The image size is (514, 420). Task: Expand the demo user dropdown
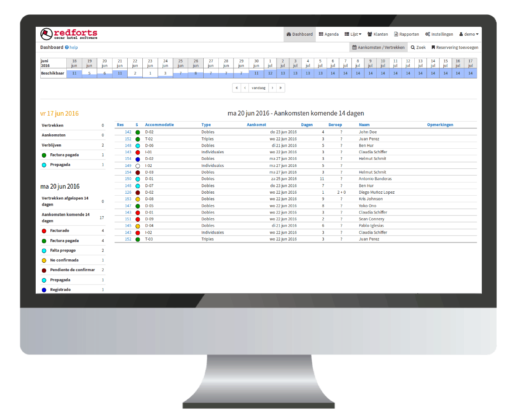coord(469,34)
